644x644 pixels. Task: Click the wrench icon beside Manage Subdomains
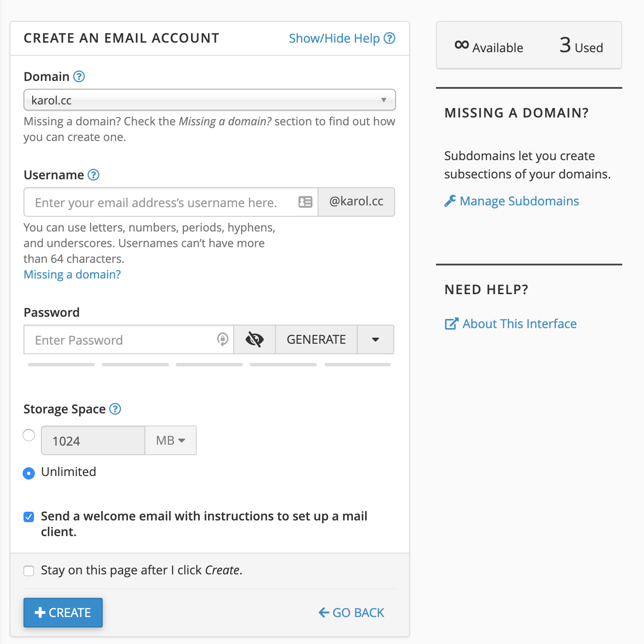pyautogui.click(x=450, y=201)
